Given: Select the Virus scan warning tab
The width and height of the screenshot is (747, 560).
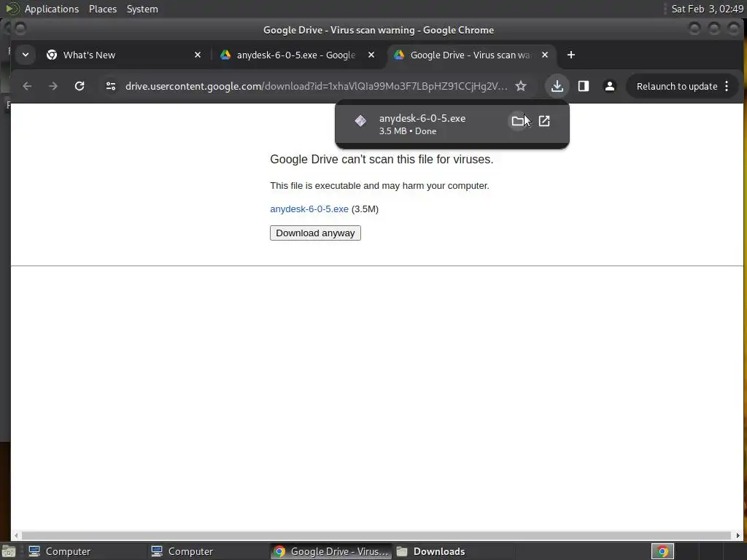Looking at the screenshot, I should (471, 55).
